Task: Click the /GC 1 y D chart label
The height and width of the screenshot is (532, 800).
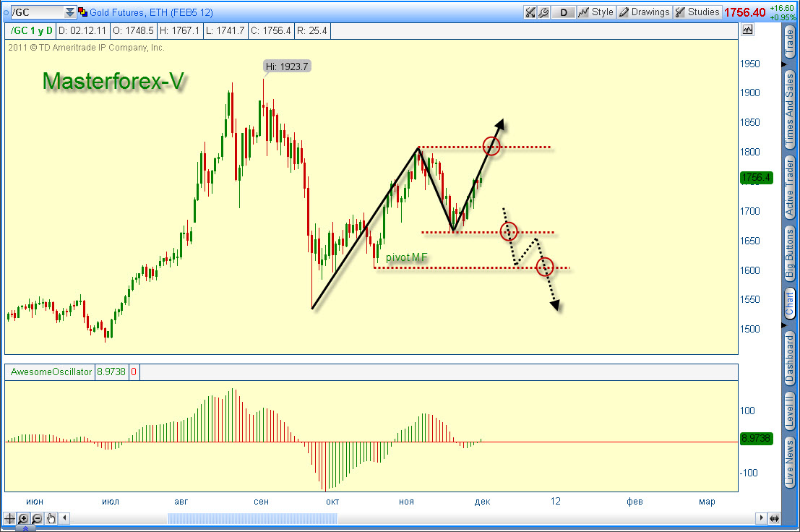Action: 32,30
